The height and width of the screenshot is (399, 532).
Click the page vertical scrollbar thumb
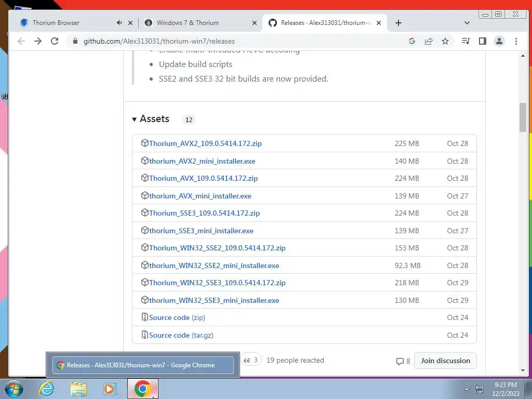coord(523,117)
